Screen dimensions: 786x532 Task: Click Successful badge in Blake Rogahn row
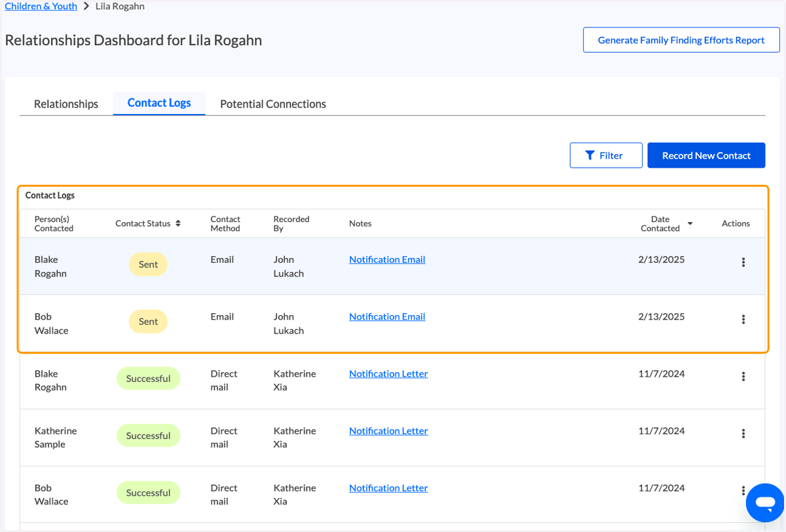[148, 378]
